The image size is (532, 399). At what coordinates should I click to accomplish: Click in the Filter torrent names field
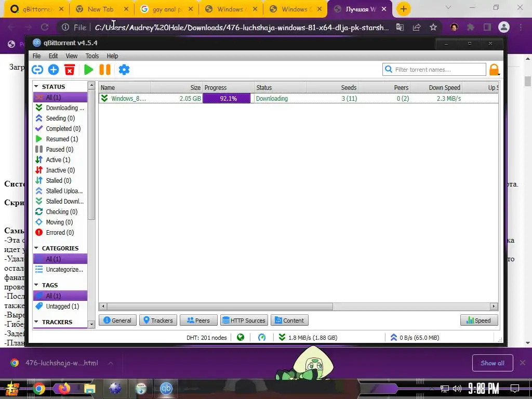434,70
